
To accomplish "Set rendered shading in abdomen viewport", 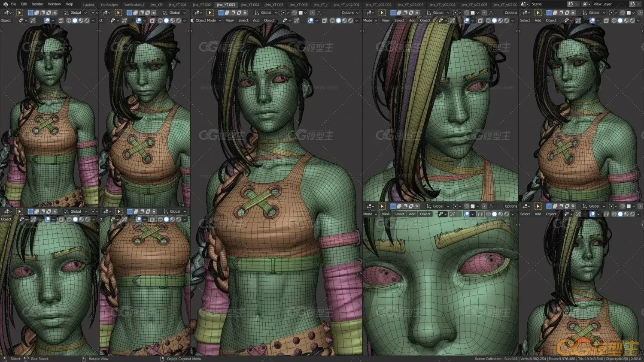I will point(179,219).
